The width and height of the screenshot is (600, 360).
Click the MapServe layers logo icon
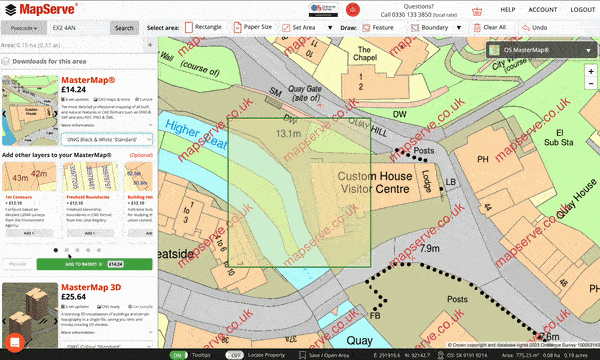click(x=10, y=10)
